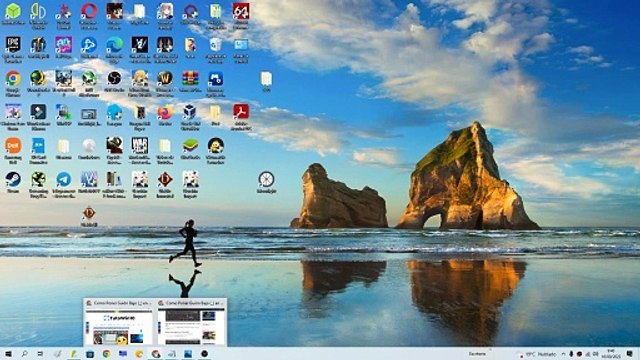Open the lone folder beside the icon grid

point(266,78)
